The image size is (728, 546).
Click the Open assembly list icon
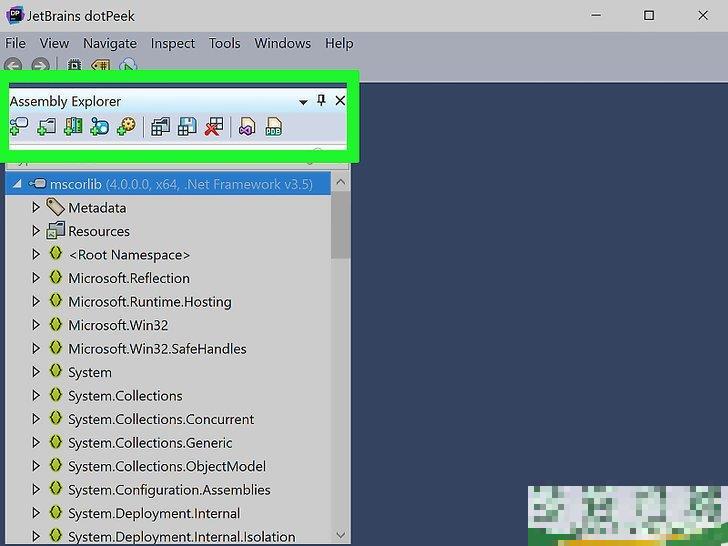click(x=160, y=127)
